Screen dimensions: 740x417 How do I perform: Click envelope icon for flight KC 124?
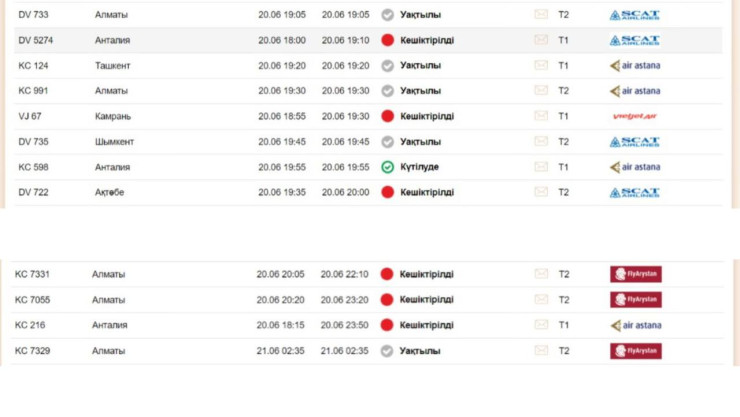pos(541,66)
